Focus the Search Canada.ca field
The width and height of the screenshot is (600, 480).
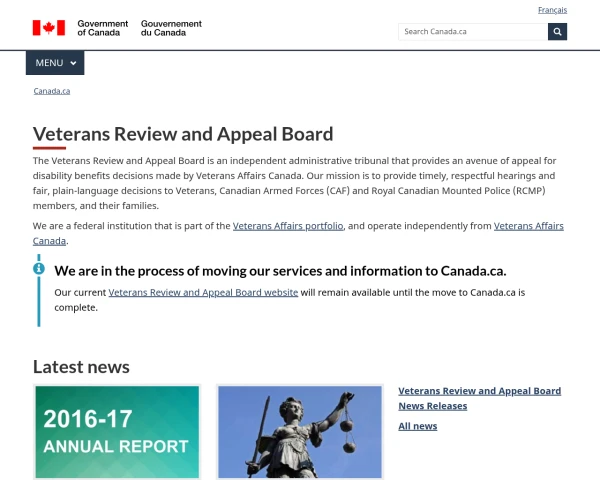473,32
